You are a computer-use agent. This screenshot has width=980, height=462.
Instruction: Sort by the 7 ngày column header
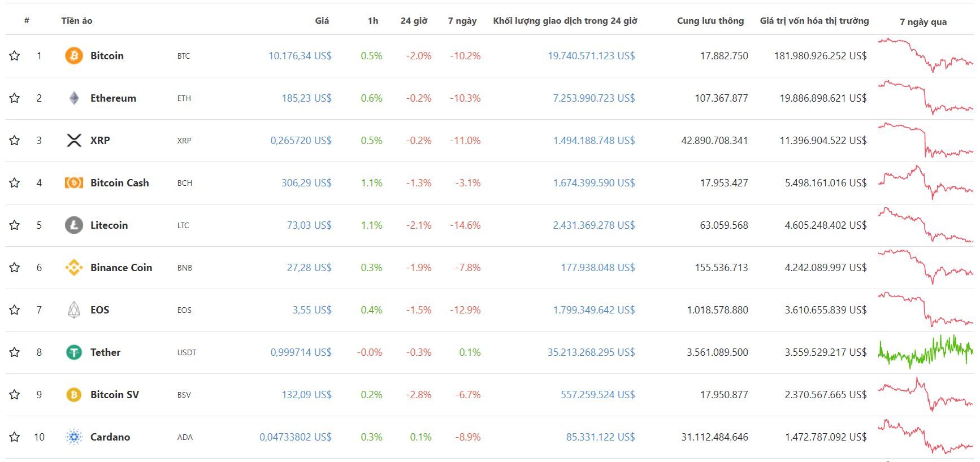(462, 21)
